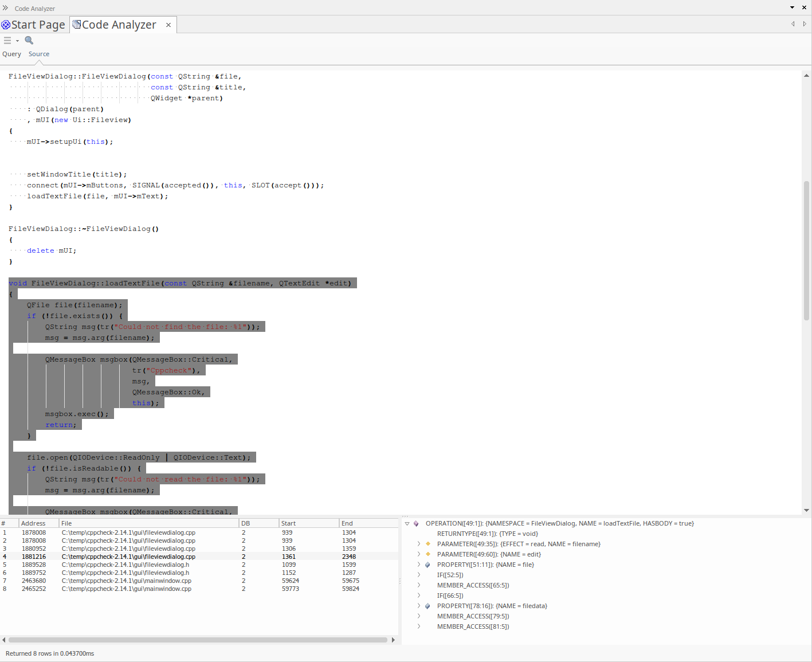The width and height of the screenshot is (812, 662).
Task: Click the forward tab-navigation arrow at top-right
Action: click(x=803, y=24)
